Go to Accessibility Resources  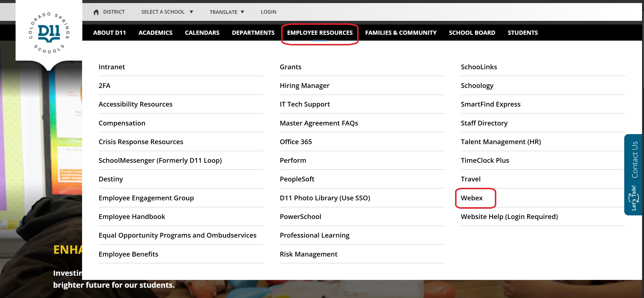tap(135, 104)
